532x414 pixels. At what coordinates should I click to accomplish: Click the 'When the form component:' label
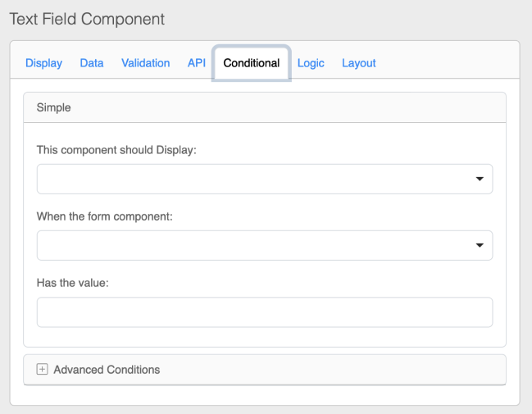point(104,217)
